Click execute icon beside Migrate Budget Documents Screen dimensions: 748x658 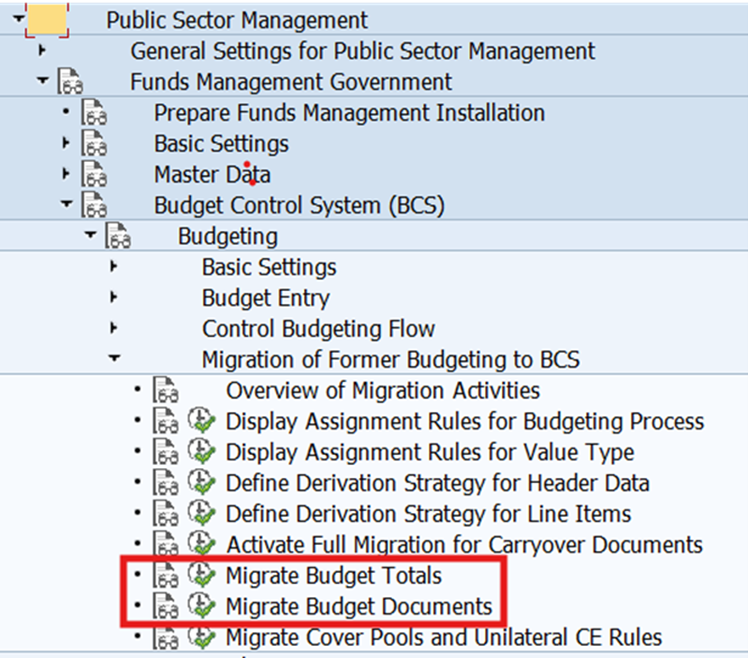point(202,607)
